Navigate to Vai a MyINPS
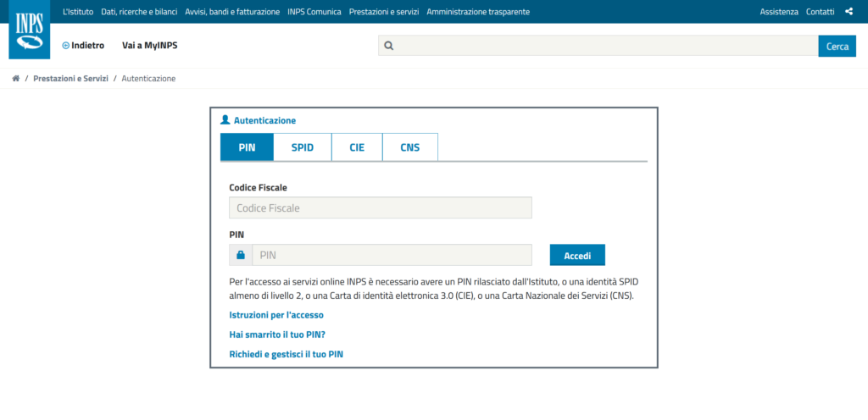Image resolution: width=868 pixels, height=420 pixels. coord(150,46)
